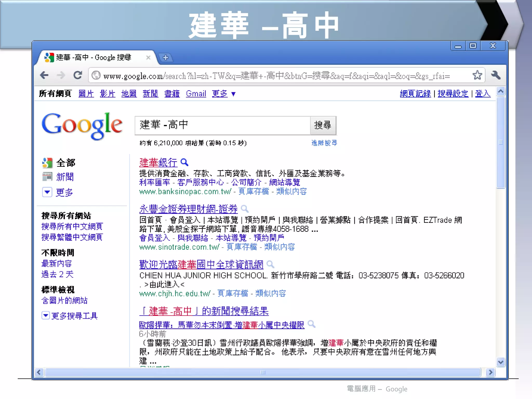The height and width of the screenshot is (399, 532).
Task: Click magnifier next to 建華國中全球資訊網
Action: (x=270, y=264)
